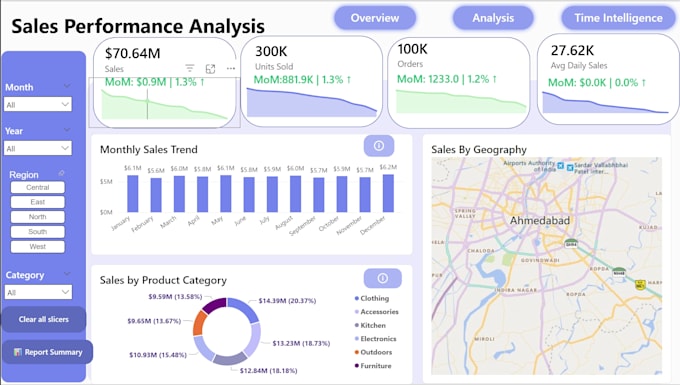Click the $13.23M (18.73%) donut label
Image resolution: width=680 pixels, height=385 pixels.
click(301, 343)
